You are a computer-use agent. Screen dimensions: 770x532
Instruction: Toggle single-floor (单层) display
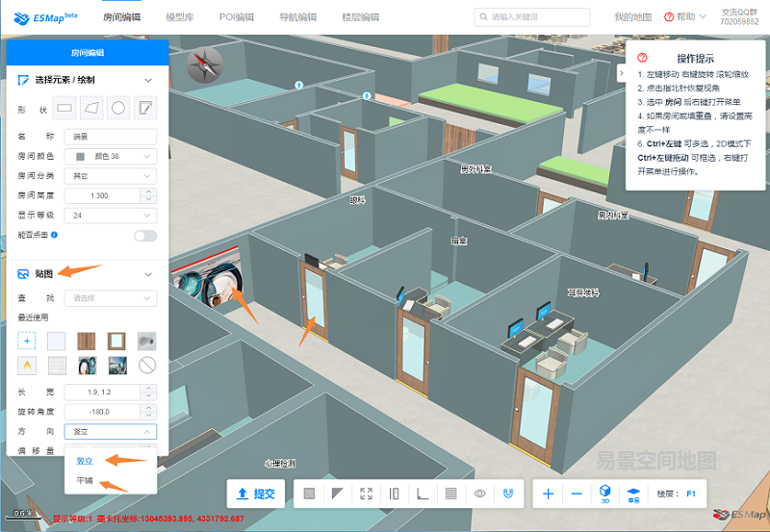(633, 494)
